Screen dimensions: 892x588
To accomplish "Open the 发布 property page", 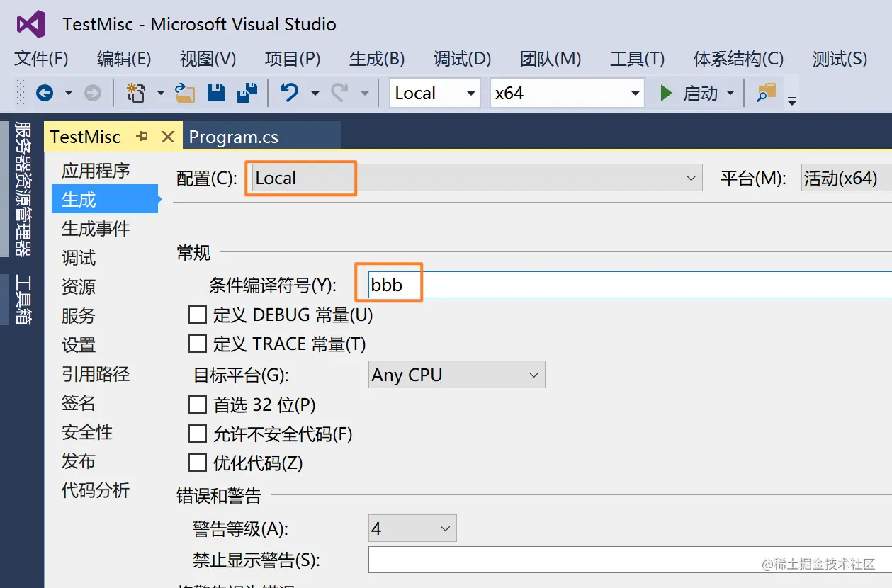I will (x=79, y=461).
